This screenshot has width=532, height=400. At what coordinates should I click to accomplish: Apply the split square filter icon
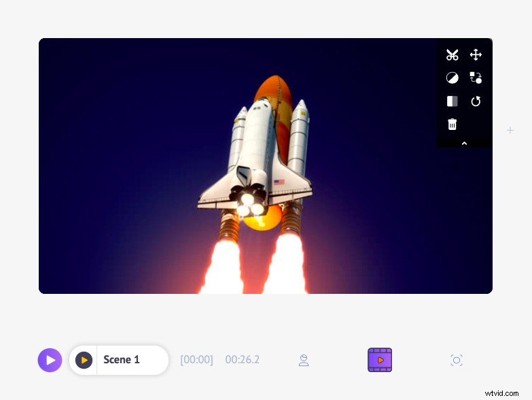(452, 101)
